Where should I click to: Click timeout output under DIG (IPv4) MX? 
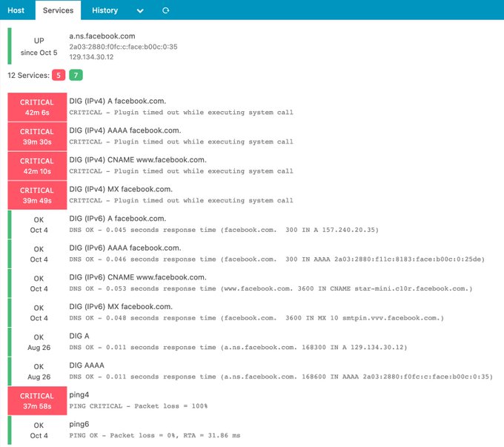182,200
